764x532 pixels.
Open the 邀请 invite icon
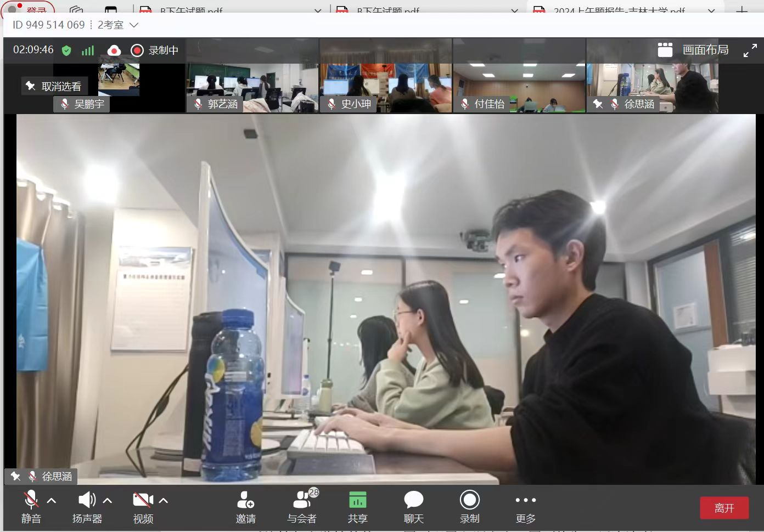coord(245,500)
